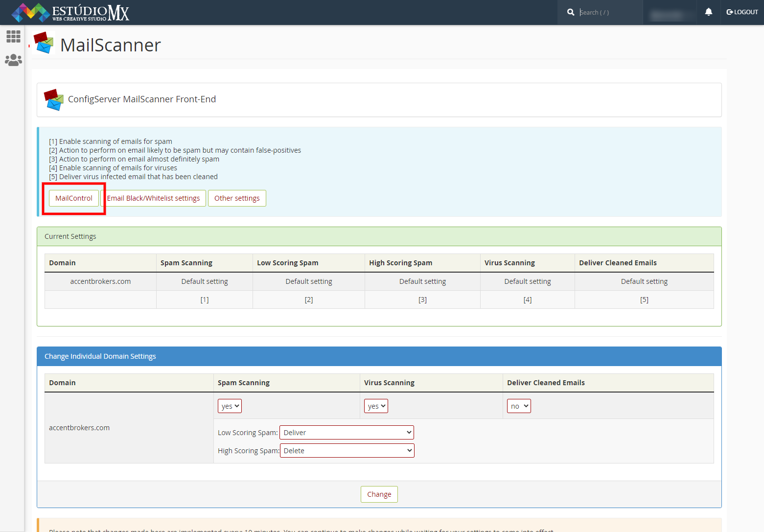Expand the Deliver Cleaned Emails dropdown
This screenshot has width=764, height=532.
(x=519, y=406)
